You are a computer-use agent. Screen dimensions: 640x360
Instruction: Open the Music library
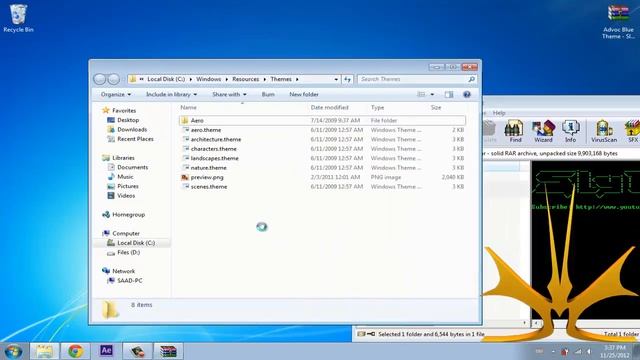click(125, 177)
